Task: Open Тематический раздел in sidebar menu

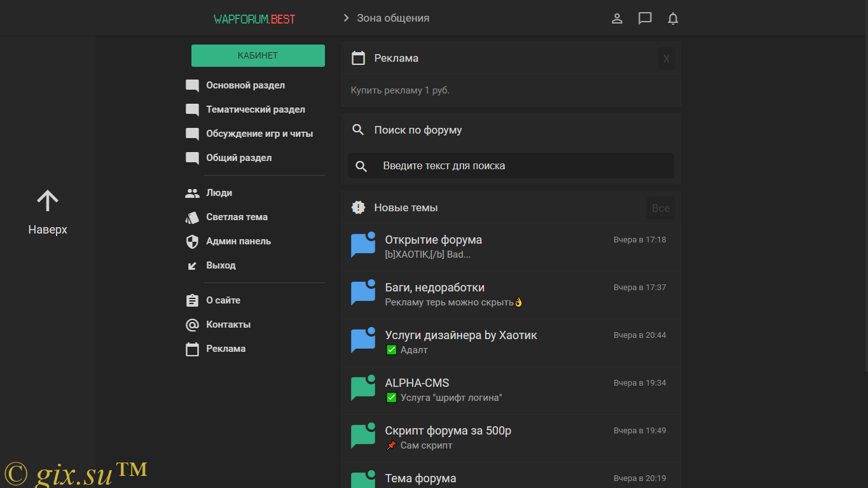Action: pos(254,109)
